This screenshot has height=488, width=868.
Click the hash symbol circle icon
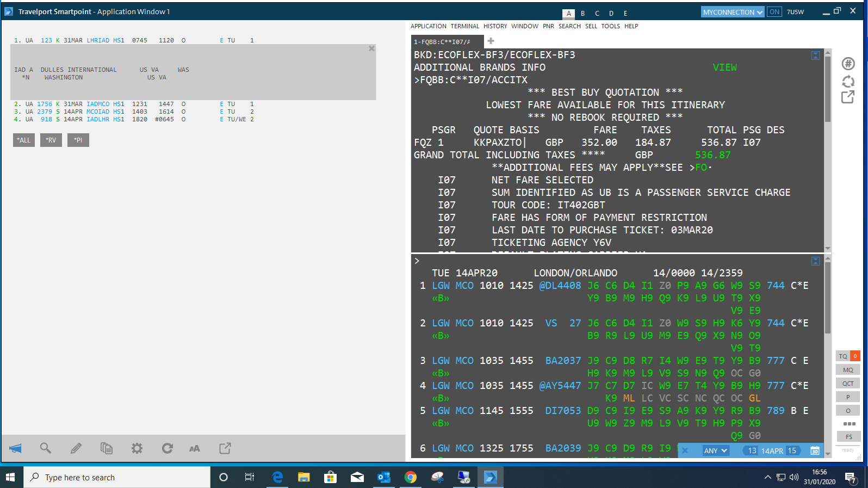(848, 64)
